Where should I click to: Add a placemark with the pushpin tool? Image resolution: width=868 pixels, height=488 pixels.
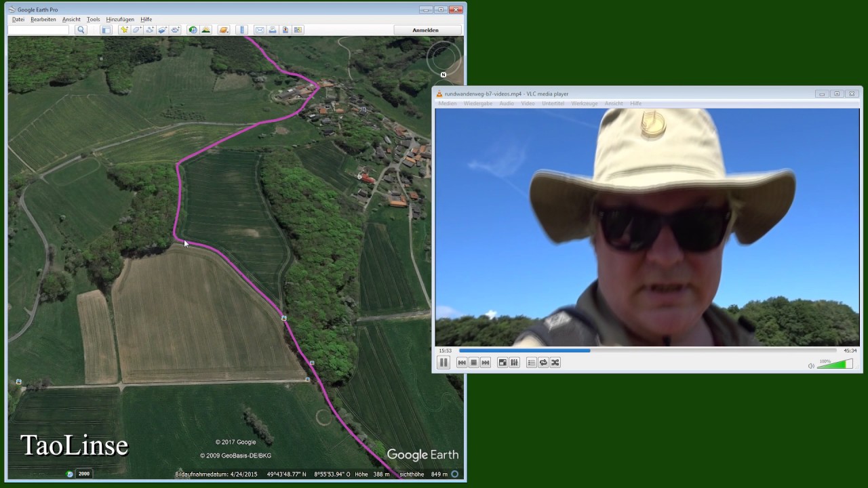(123, 30)
